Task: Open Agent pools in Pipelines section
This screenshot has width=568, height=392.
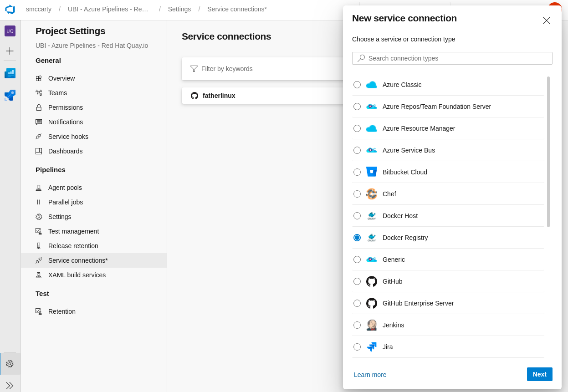Action: click(65, 188)
